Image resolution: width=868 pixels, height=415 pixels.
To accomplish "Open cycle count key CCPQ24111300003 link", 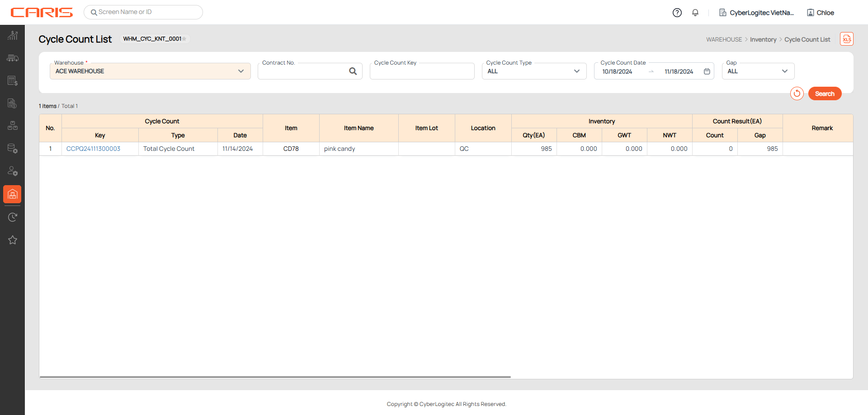I will pyautogui.click(x=93, y=149).
